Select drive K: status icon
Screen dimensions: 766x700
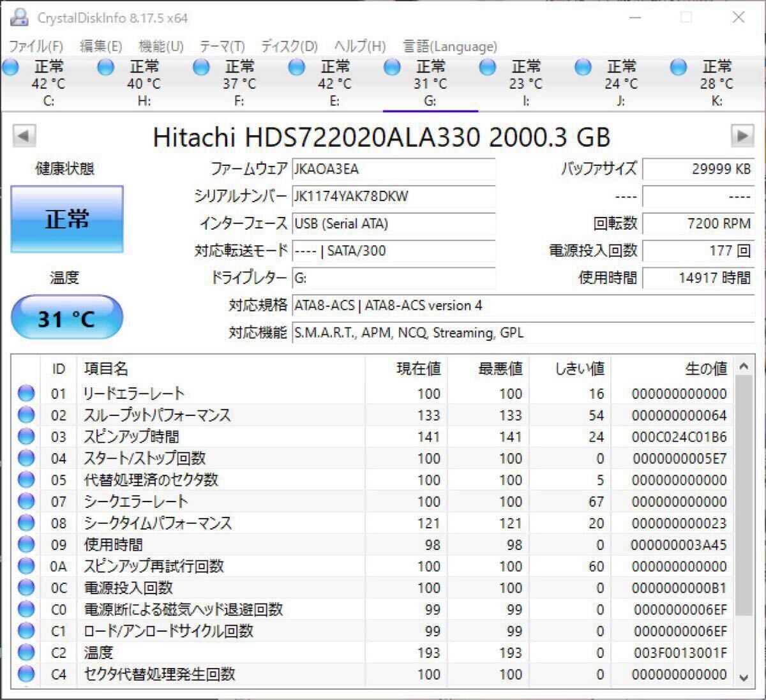pos(679,67)
